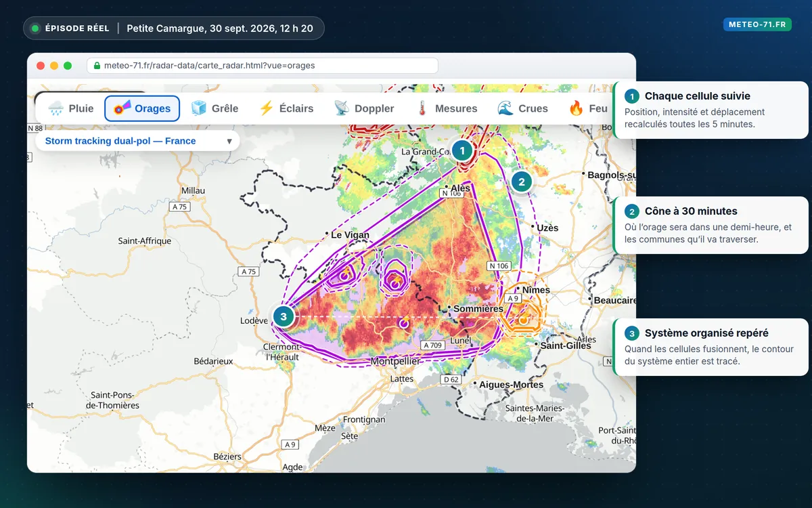The width and height of the screenshot is (812, 508).
Task: Click the A 75 badge near Millau
Action: coord(179,207)
